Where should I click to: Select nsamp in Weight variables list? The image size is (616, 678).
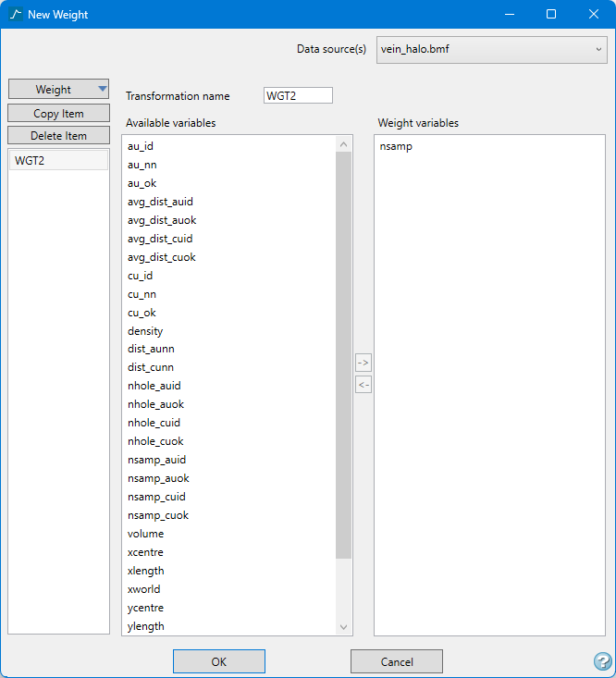(x=396, y=146)
